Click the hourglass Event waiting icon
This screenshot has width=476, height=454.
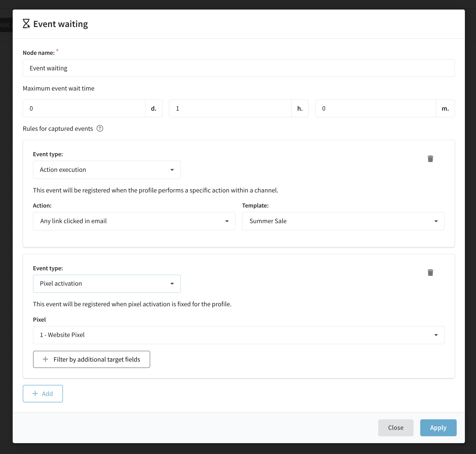(26, 24)
